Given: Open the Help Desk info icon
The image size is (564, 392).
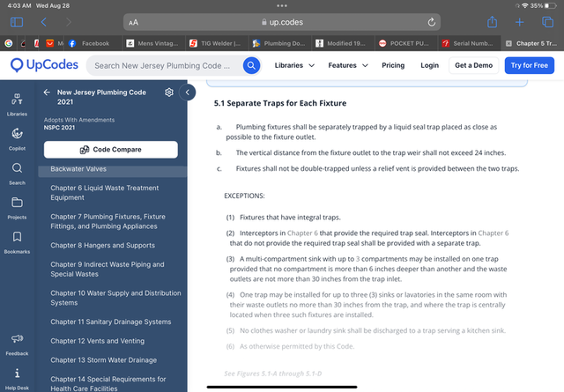Looking at the screenshot, I should point(17,379).
